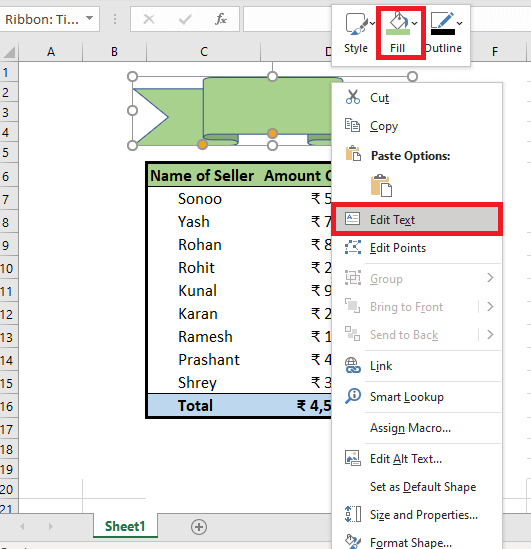Expand the Name Box dropdown arrow

pos(90,18)
